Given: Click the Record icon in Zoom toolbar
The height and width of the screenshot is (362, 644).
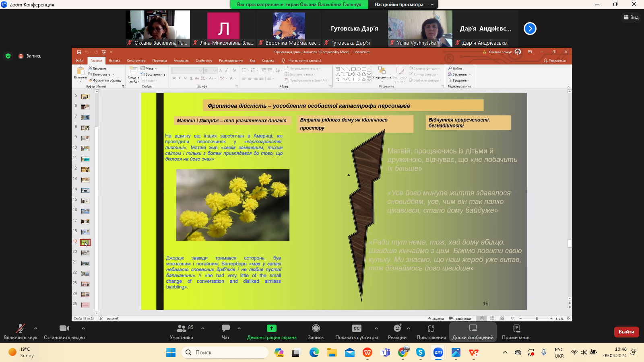Looking at the screenshot, I should [316, 329].
